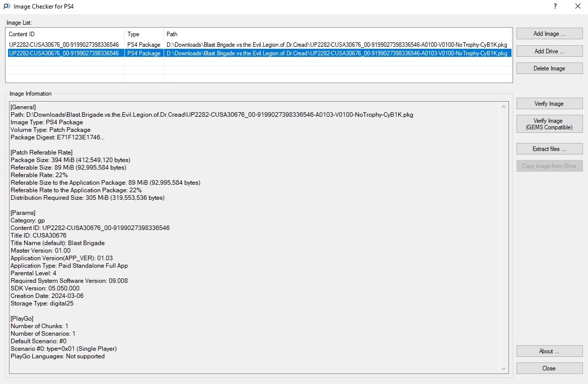
Task: Click the Package Digest line
Action: 58,137
